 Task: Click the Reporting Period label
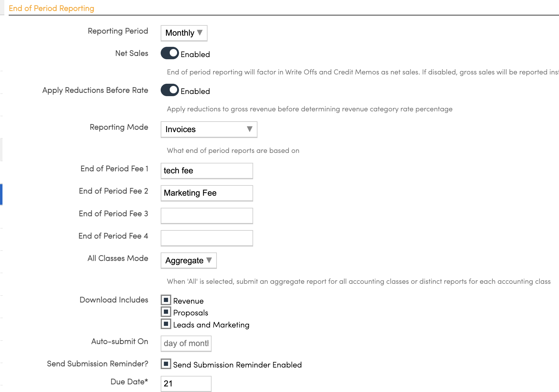click(x=118, y=31)
